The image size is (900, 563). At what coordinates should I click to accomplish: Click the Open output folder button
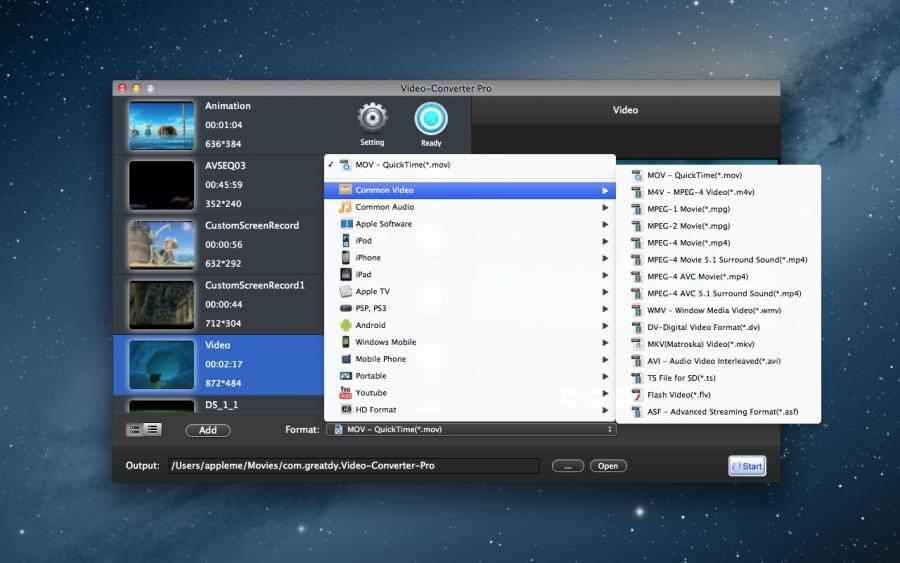tap(608, 466)
